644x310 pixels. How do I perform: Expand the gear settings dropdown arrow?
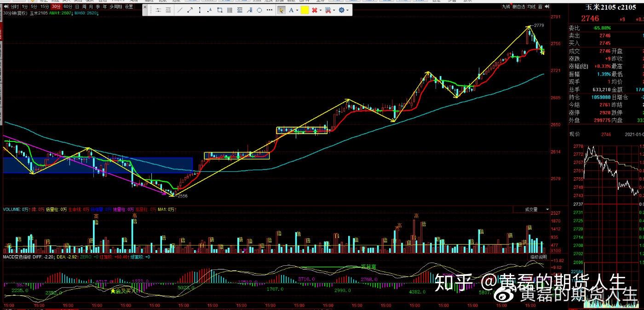click(x=347, y=10)
